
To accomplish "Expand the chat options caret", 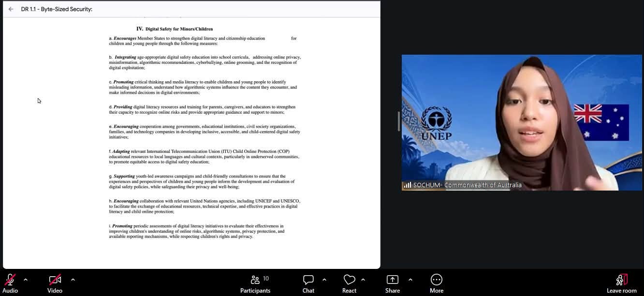I will pyautogui.click(x=324, y=280).
